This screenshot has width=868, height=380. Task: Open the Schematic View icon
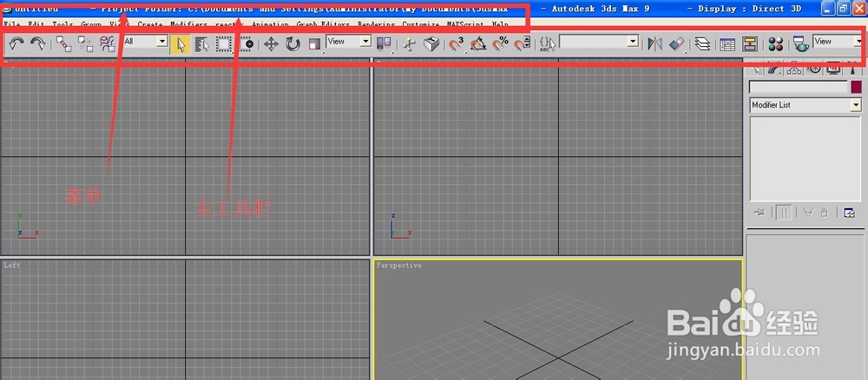(750, 44)
